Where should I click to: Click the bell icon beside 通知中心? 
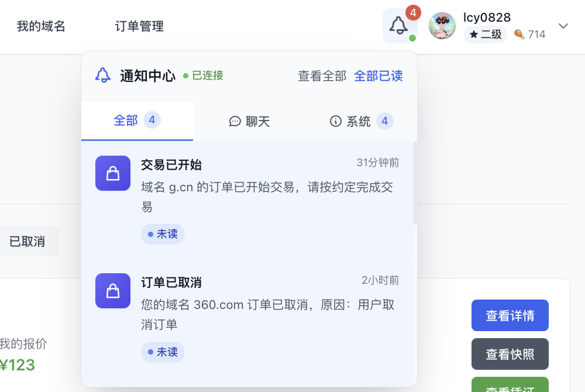[103, 75]
